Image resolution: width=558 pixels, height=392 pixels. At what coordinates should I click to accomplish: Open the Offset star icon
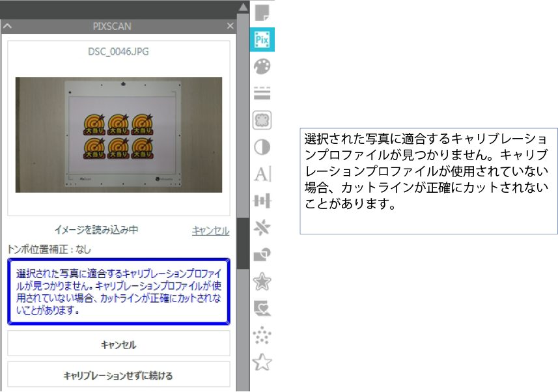point(262,281)
